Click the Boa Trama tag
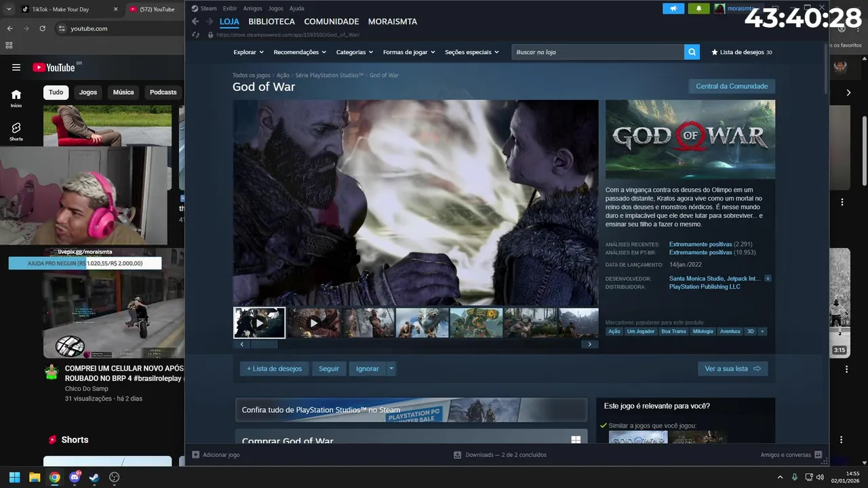Viewport: 868px width, 488px height. (x=674, y=331)
